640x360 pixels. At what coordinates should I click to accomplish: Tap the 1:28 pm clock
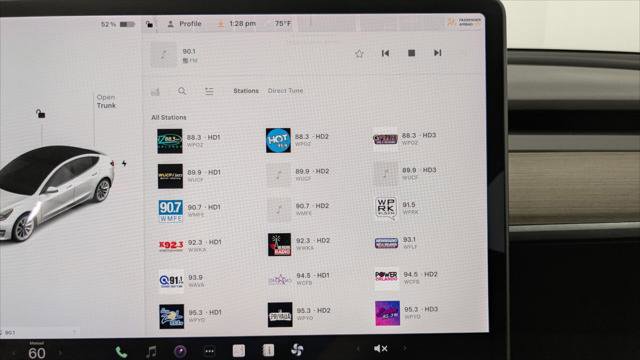[x=242, y=24]
